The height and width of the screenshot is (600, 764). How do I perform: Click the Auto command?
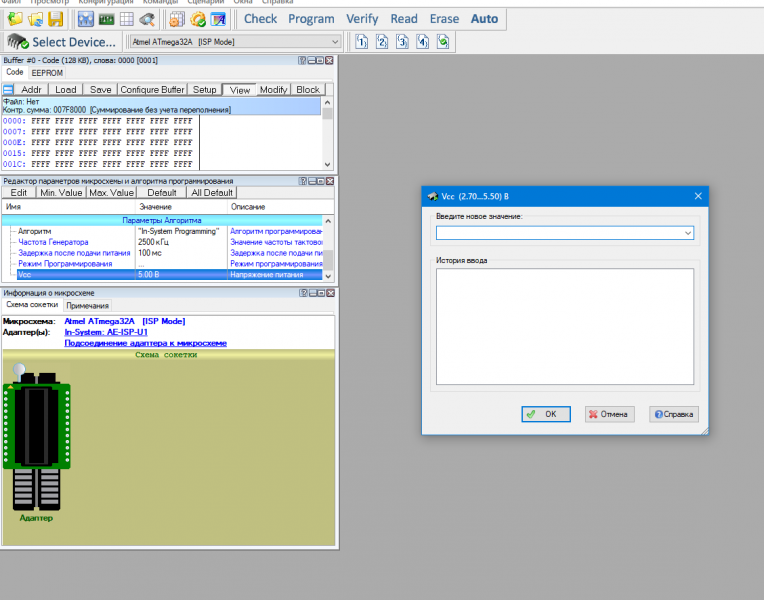click(x=484, y=19)
